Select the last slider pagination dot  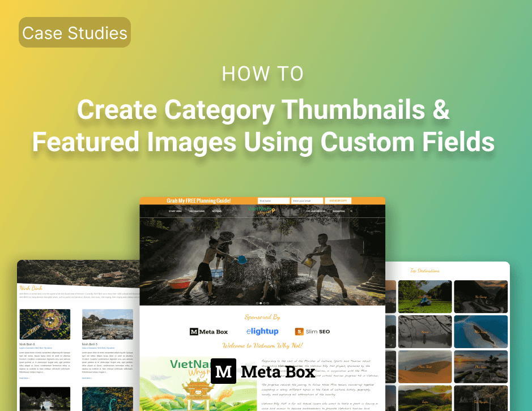[267, 303]
